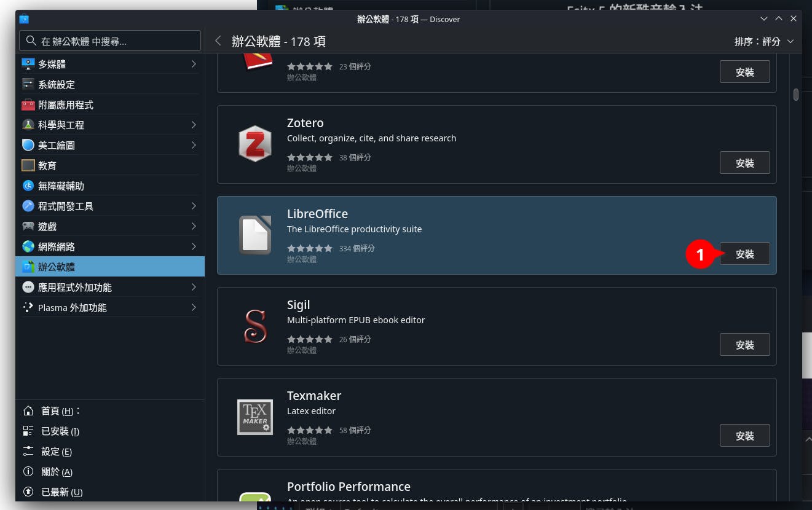Expand the Plasma 外加功能 chevron
The height and width of the screenshot is (510, 812).
(x=194, y=307)
